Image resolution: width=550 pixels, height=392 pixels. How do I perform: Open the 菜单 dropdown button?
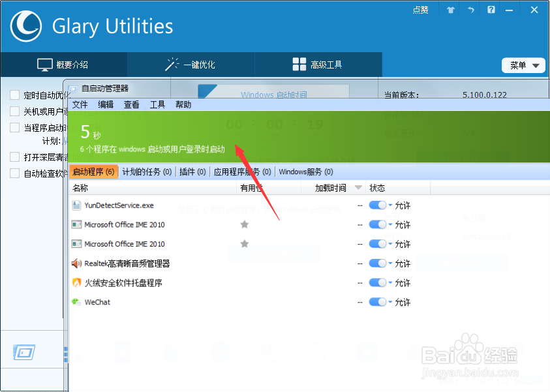click(x=523, y=65)
